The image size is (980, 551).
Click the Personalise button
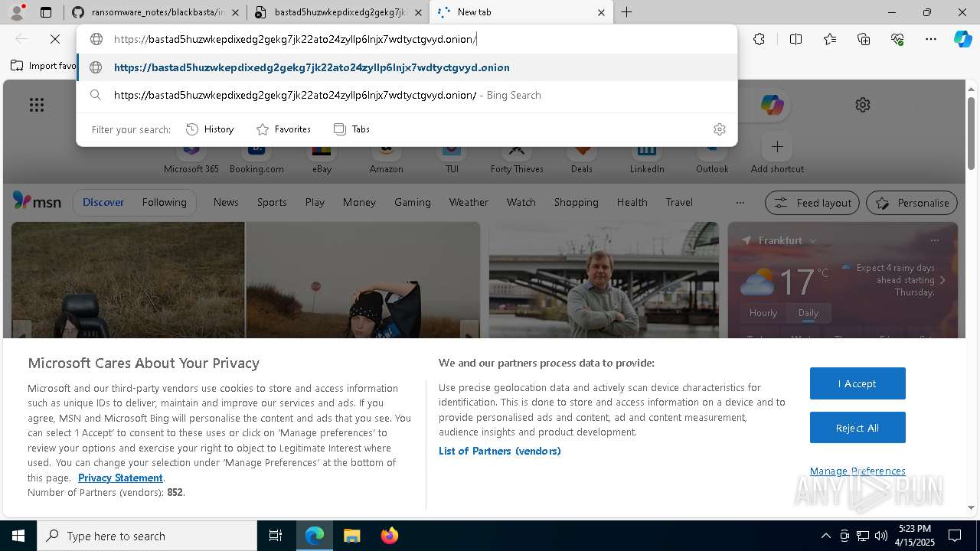pyautogui.click(x=912, y=203)
